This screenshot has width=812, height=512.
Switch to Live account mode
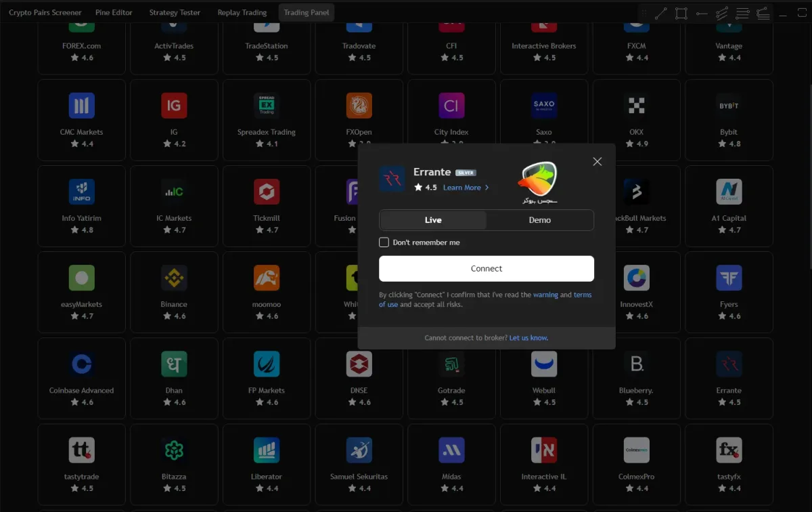pos(433,220)
